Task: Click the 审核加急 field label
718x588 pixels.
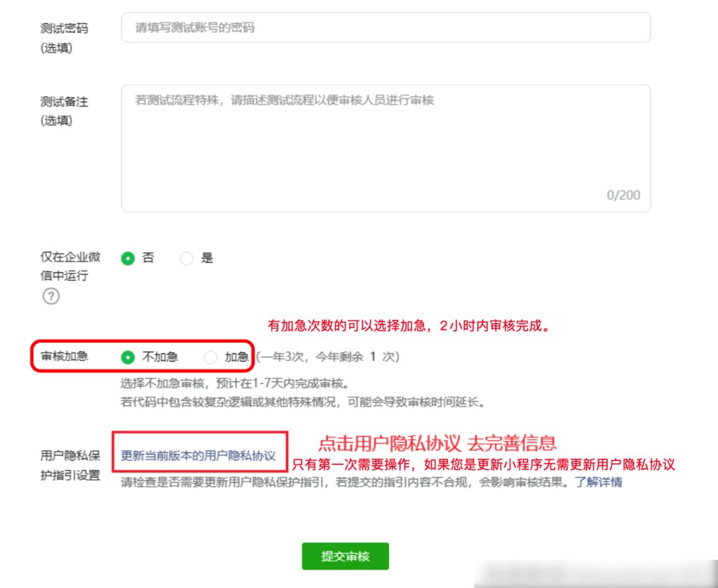Action: coord(65,356)
